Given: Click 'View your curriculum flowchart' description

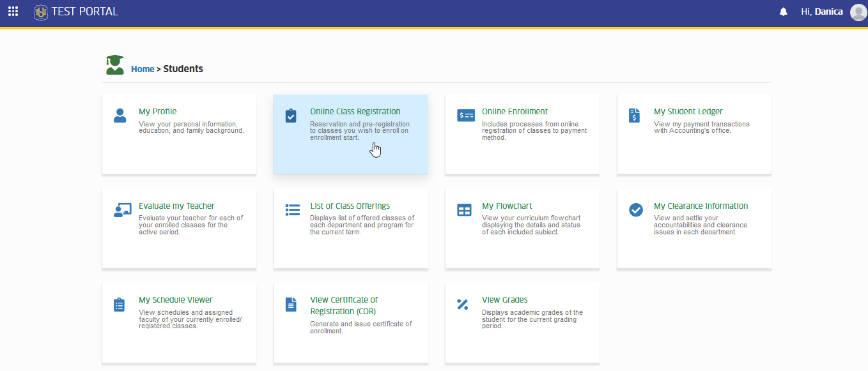Looking at the screenshot, I should [x=531, y=225].
